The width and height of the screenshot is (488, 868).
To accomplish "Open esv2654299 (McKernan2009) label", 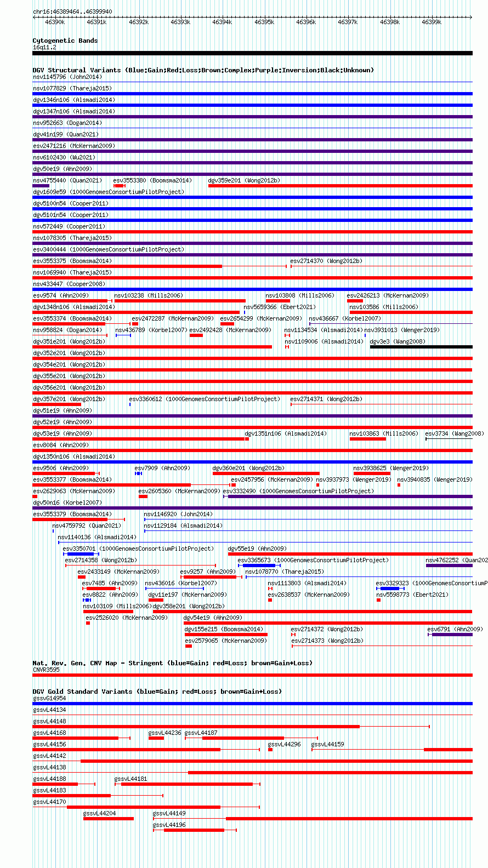I will tap(261, 318).
